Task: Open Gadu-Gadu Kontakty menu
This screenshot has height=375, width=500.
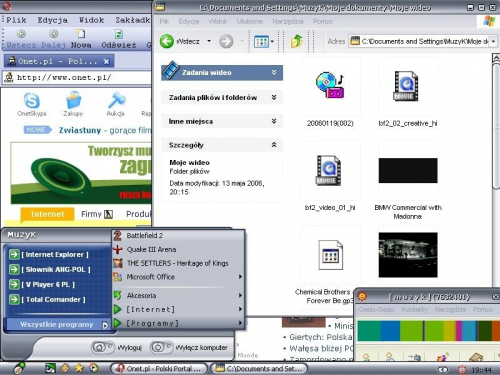Action: (x=414, y=309)
